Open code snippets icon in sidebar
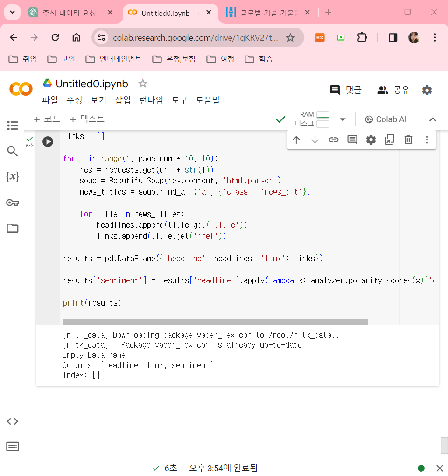The height and width of the screenshot is (476, 448). [x=13, y=421]
